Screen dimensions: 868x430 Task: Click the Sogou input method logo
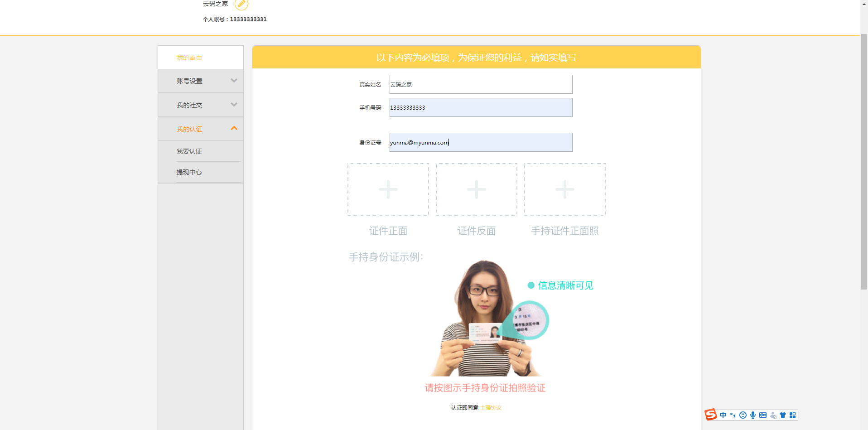click(711, 415)
